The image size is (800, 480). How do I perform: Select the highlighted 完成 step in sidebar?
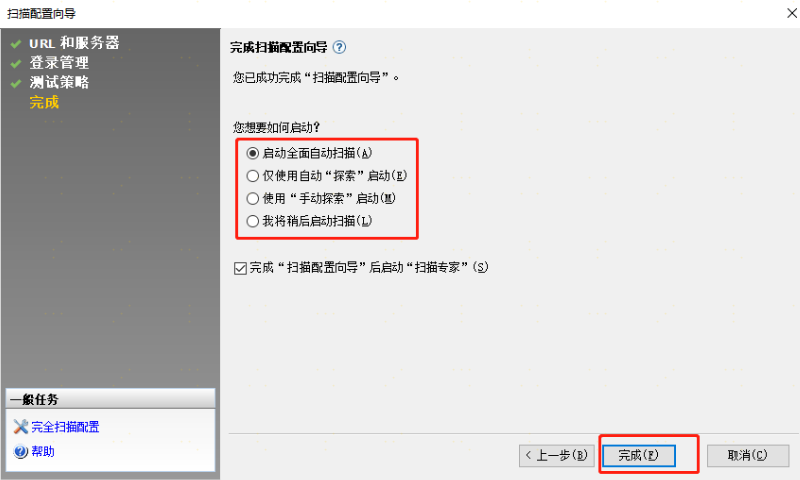[x=44, y=103]
